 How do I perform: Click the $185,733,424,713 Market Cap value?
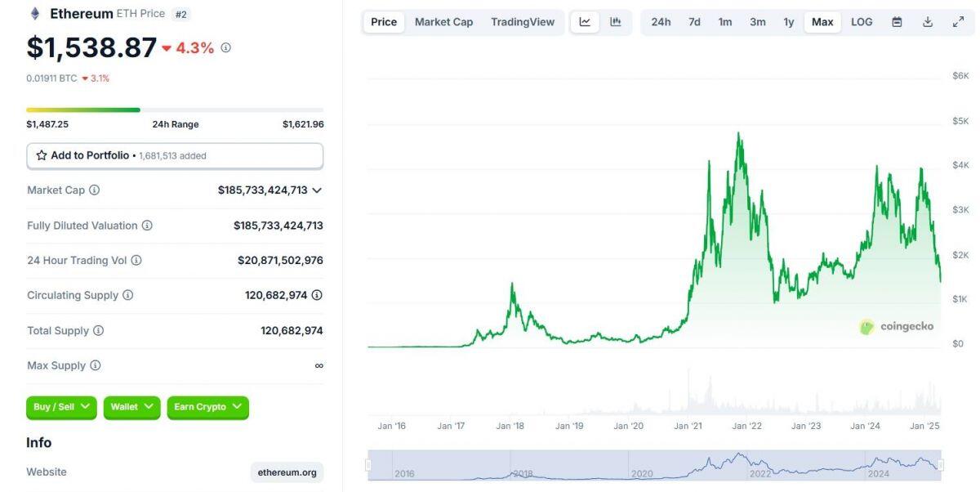263,190
